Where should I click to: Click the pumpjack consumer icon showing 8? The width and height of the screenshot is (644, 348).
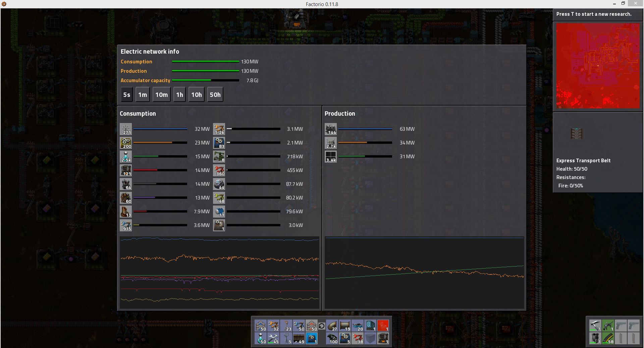pos(219,157)
